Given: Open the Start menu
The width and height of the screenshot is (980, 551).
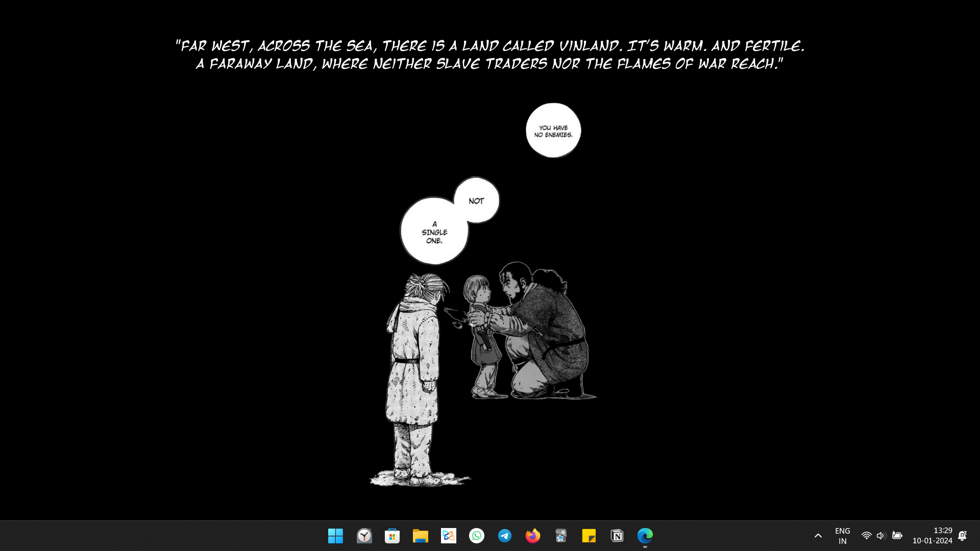Looking at the screenshot, I should click(x=335, y=536).
